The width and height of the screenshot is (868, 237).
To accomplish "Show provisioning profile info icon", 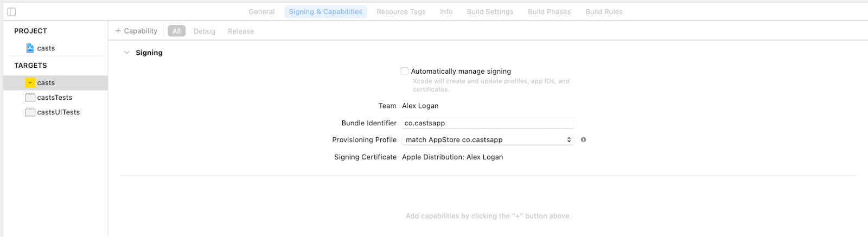I will (583, 139).
